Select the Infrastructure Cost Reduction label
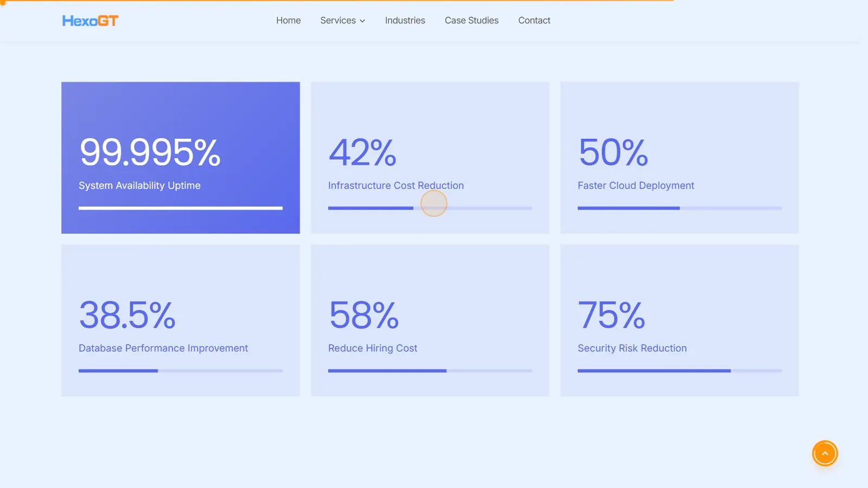The width and height of the screenshot is (868, 488). click(396, 185)
